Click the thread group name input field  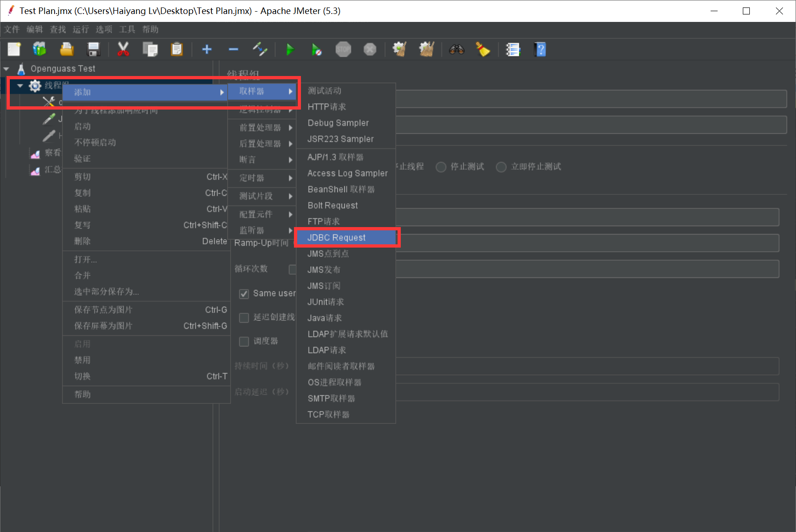pos(591,99)
